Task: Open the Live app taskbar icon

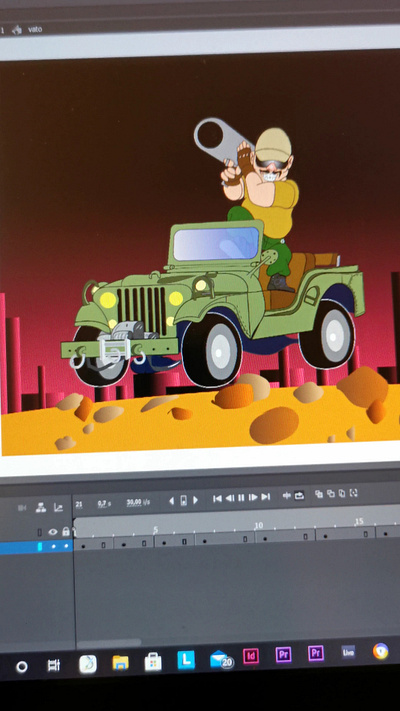Action: tap(348, 652)
